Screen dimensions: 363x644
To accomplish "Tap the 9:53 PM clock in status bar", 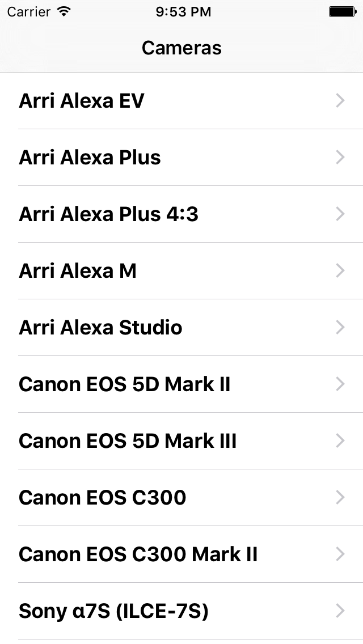I will tap(183, 11).
